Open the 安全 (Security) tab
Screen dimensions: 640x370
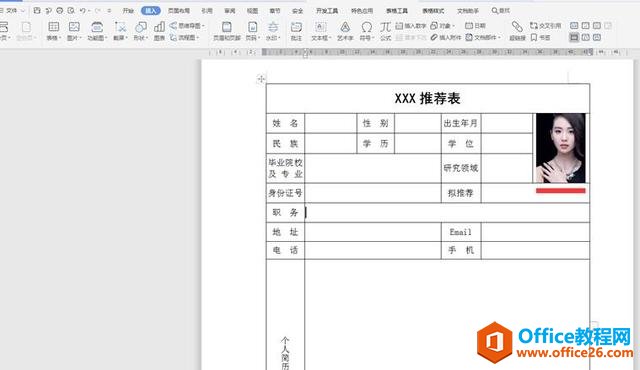coord(298,11)
